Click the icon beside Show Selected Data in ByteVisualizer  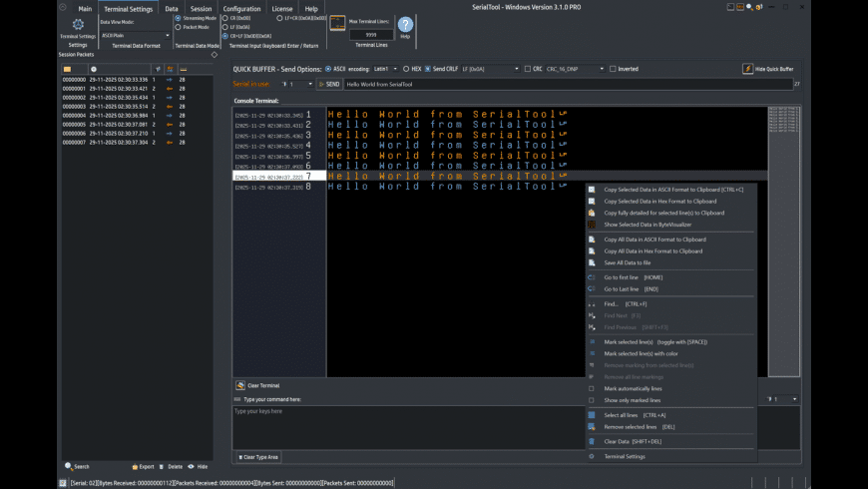click(592, 225)
